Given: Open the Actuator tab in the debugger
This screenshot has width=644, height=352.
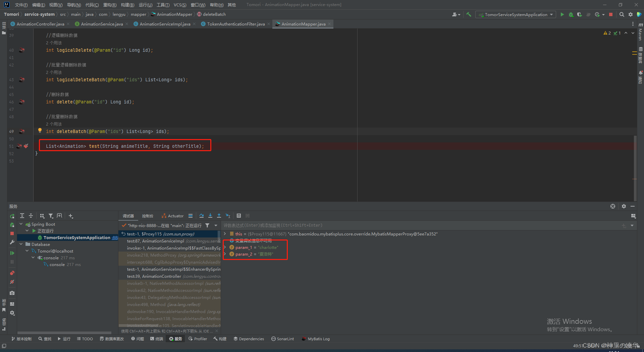Looking at the screenshot, I should 172,216.
